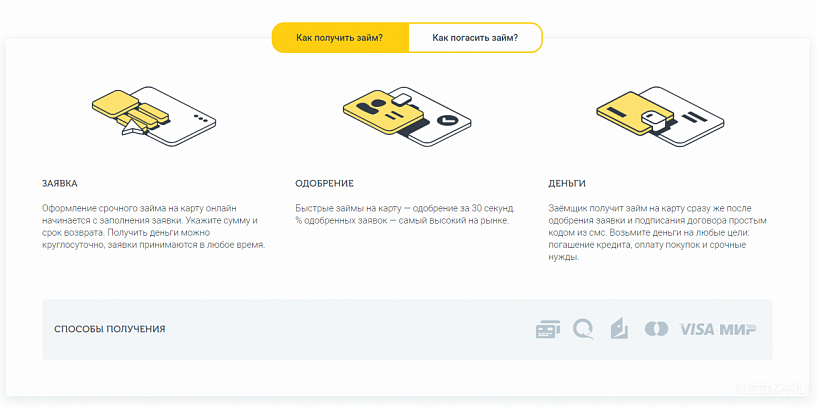
Task: Click the faint watermark logo in corner
Action: (773, 389)
